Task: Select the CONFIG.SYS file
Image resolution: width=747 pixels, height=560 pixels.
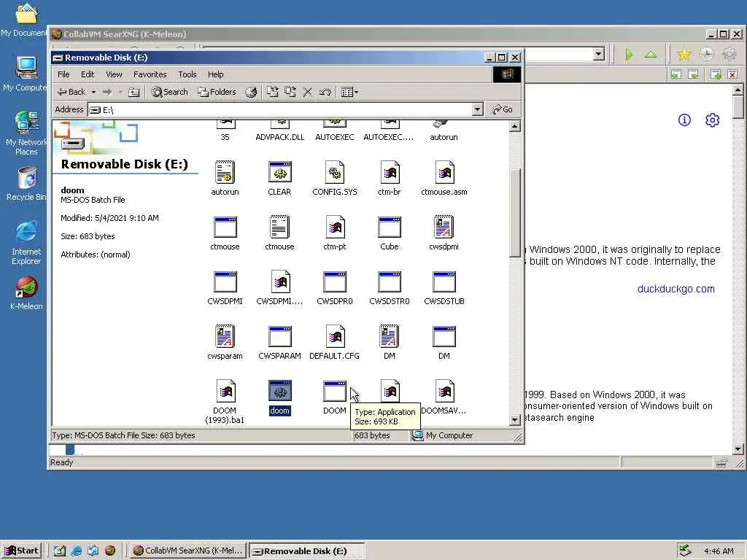Action: pos(334,179)
